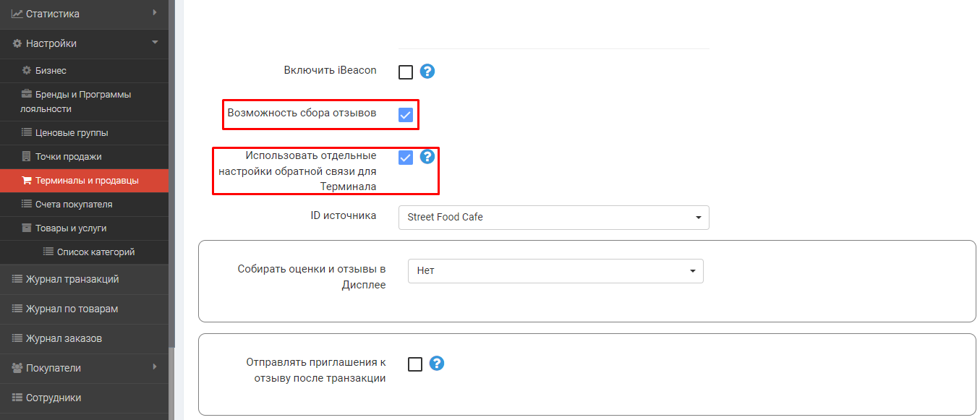980x420 pixels.
Task: Open Собирать оценки и отзывы dropdown
Action: point(555,271)
